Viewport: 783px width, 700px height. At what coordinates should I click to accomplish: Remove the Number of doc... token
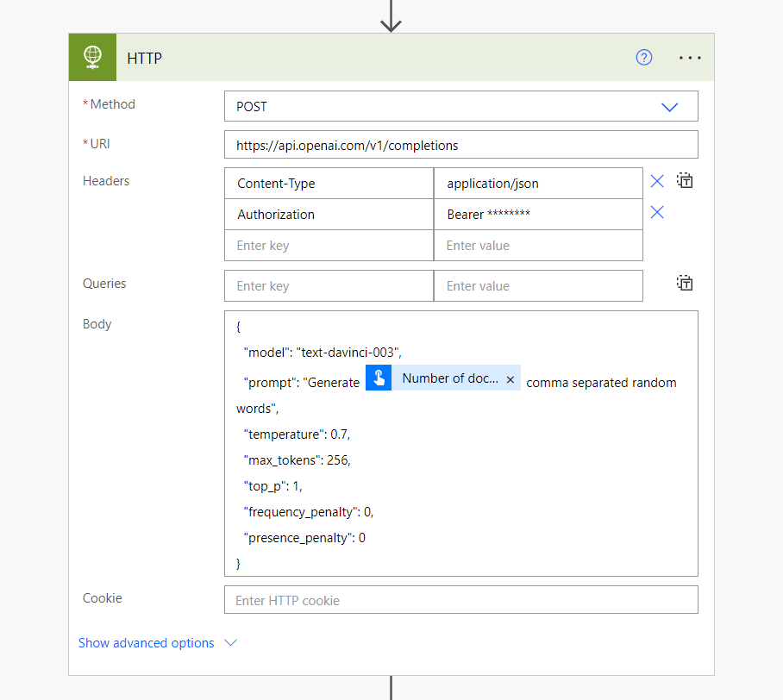[511, 379]
